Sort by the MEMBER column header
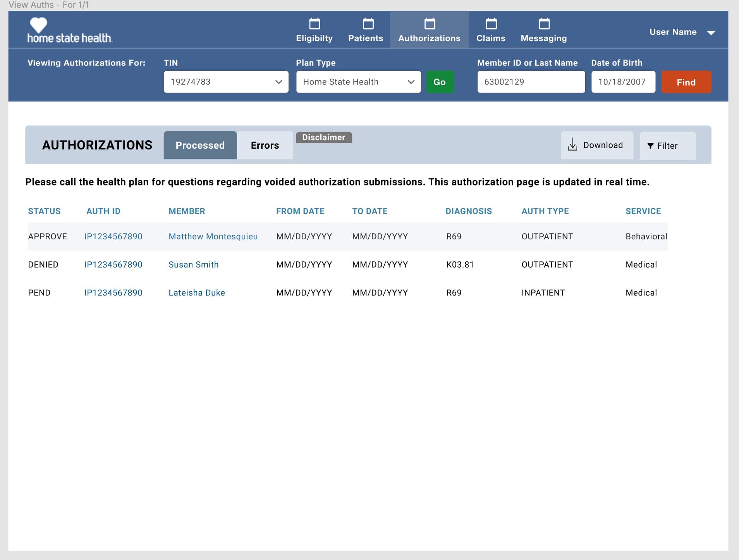The width and height of the screenshot is (739, 560). pyautogui.click(x=187, y=211)
